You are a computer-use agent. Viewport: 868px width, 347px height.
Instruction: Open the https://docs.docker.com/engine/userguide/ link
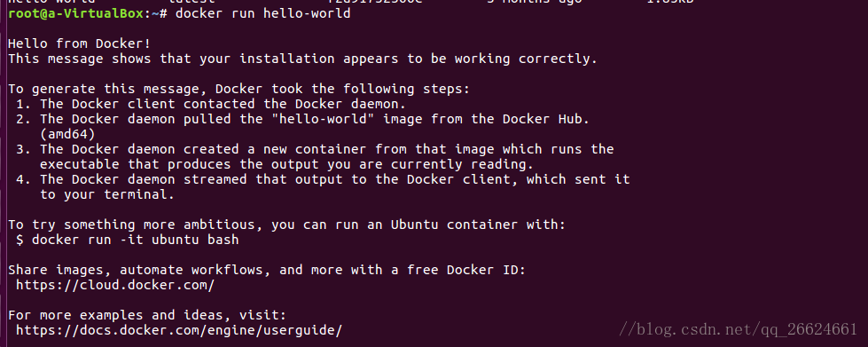point(179,331)
